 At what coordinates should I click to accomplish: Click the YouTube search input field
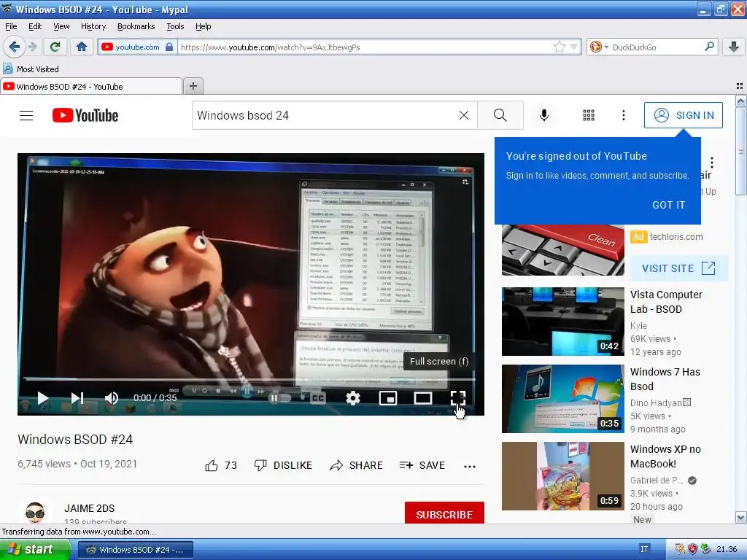pyautogui.click(x=324, y=115)
